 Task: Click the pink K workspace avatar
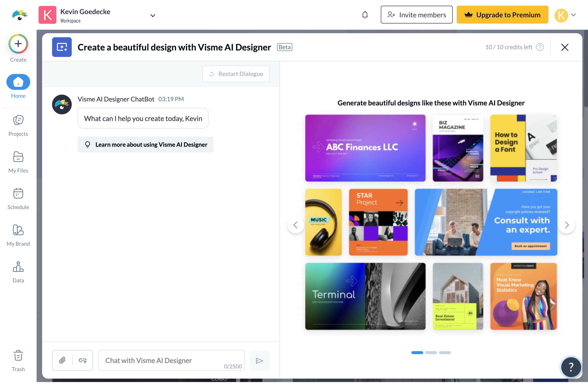coord(47,15)
